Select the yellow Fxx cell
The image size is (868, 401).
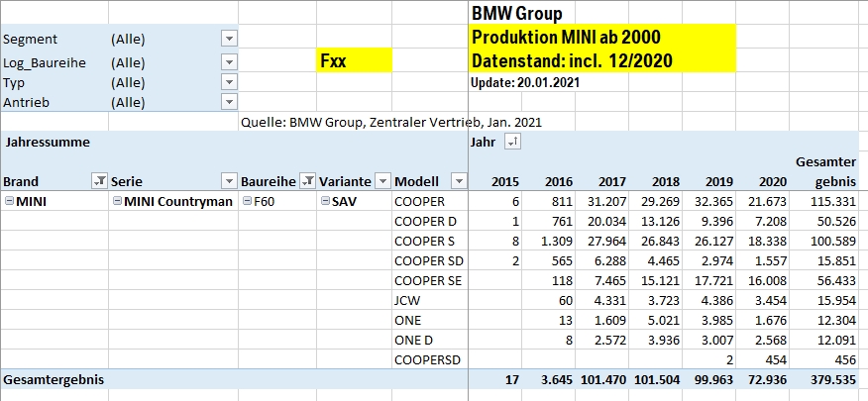pyautogui.click(x=354, y=60)
